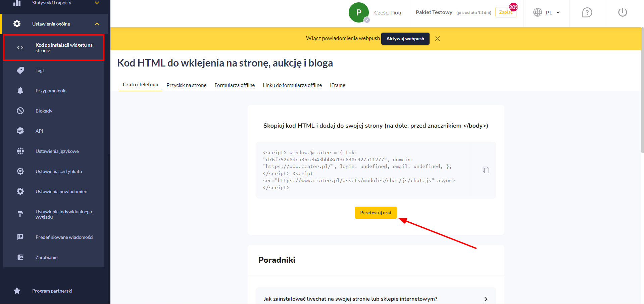
Task: Expand Statystyki i raporty section
Action: 97,3
